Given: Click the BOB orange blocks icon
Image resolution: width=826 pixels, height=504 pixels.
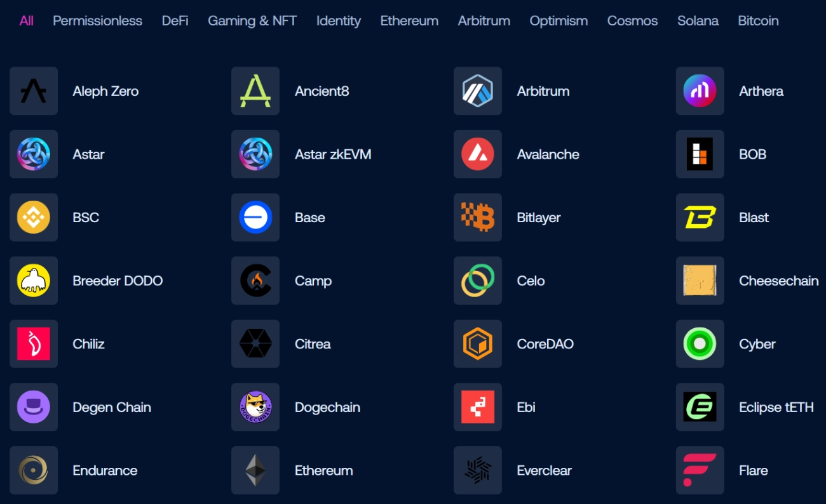Looking at the screenshot, I should click(x=700, y=154).
